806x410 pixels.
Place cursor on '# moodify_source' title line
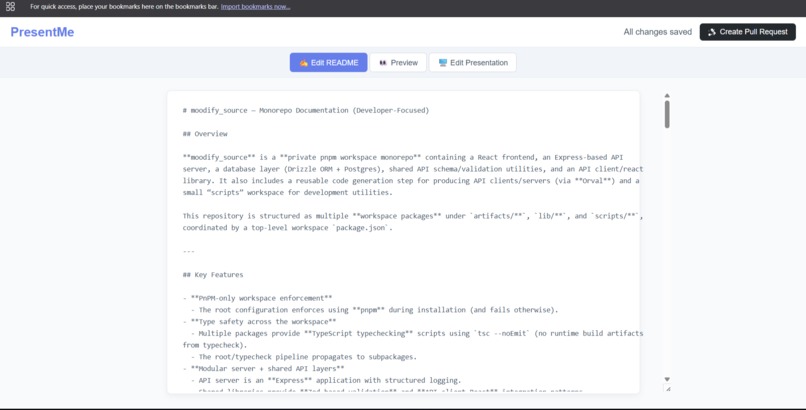[306, 110]
